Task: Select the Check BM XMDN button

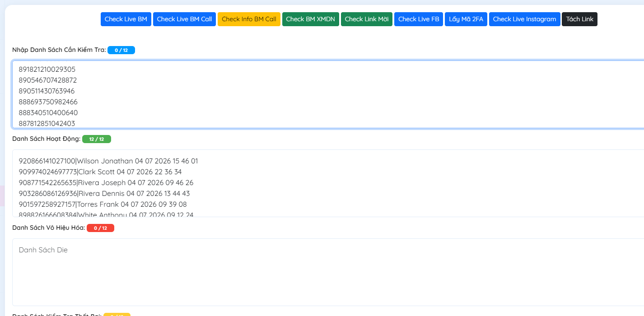Action: (x=310, y=19)
